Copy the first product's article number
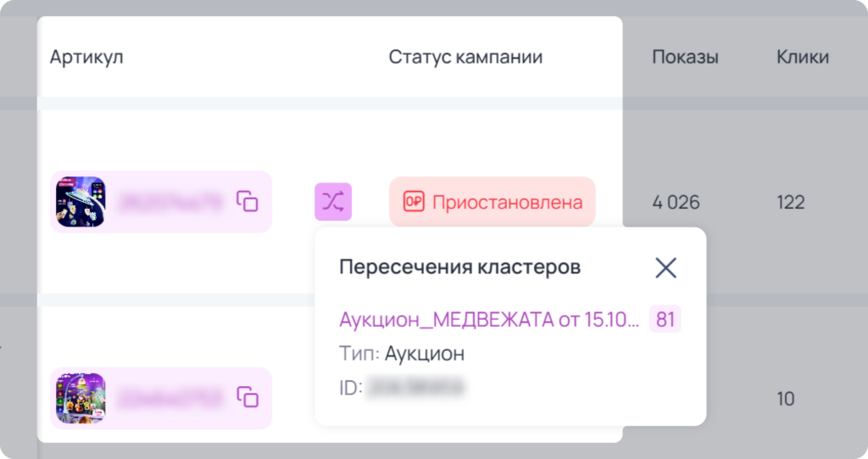Image resolution: width=868 pixels, height=459 pixels. click(x=248, y=201)
